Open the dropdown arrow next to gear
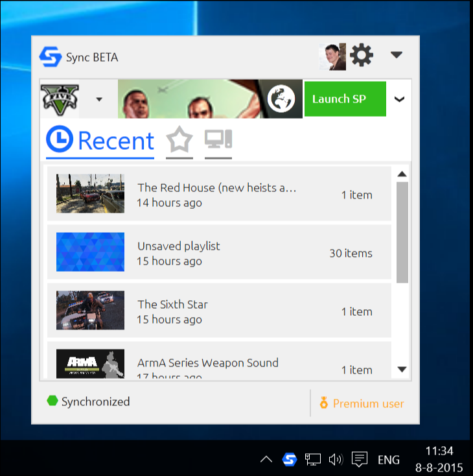This screenshot has width=473, height=476. click(x=397, y=54)
